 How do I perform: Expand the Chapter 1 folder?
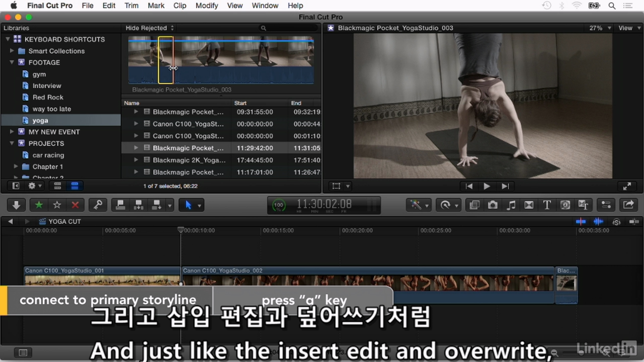point(16,166)
